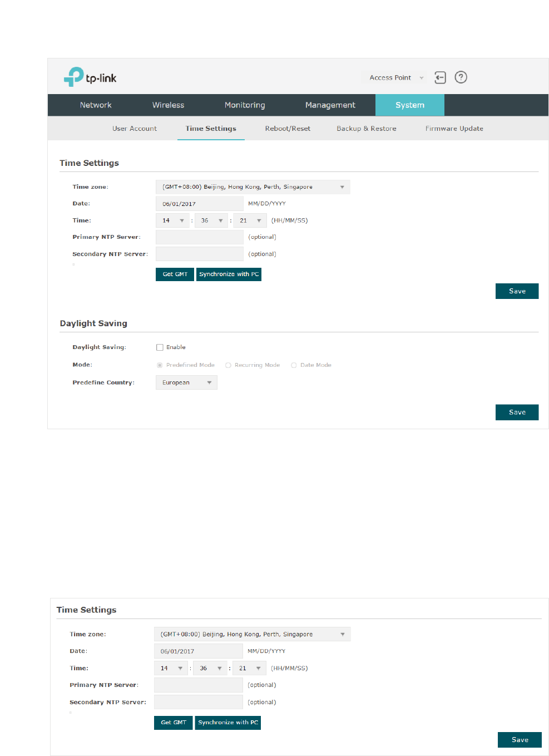Image resolution: width=549 pixels, height=756 pixels.
Task: Switch to the Time Settings tab
Action: [211, 129]
